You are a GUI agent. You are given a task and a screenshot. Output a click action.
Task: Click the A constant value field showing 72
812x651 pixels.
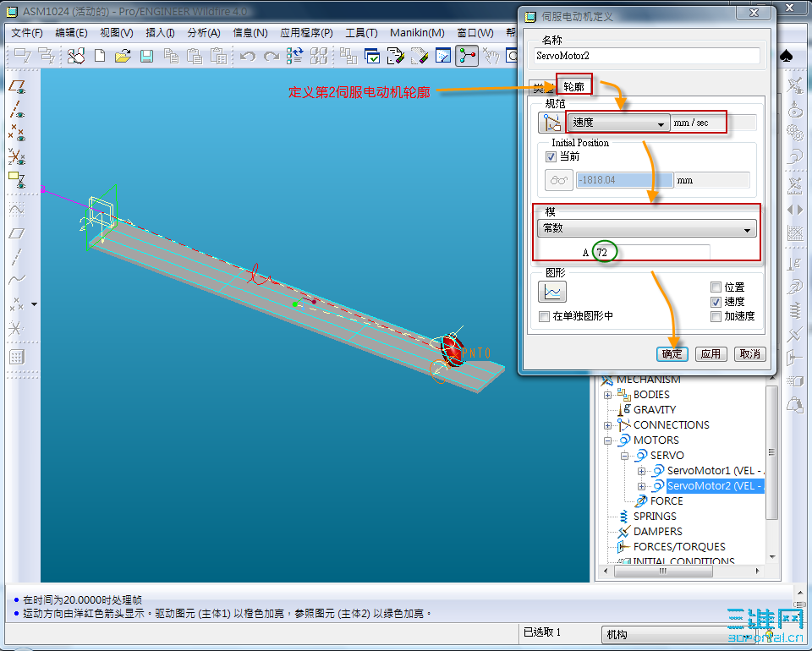650,253
